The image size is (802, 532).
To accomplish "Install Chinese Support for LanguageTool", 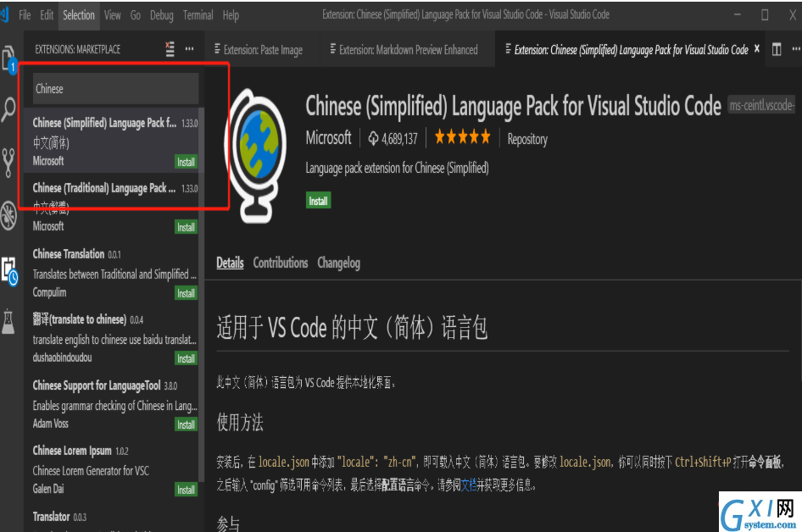I will pyautogui.click(x=186, y=424).
